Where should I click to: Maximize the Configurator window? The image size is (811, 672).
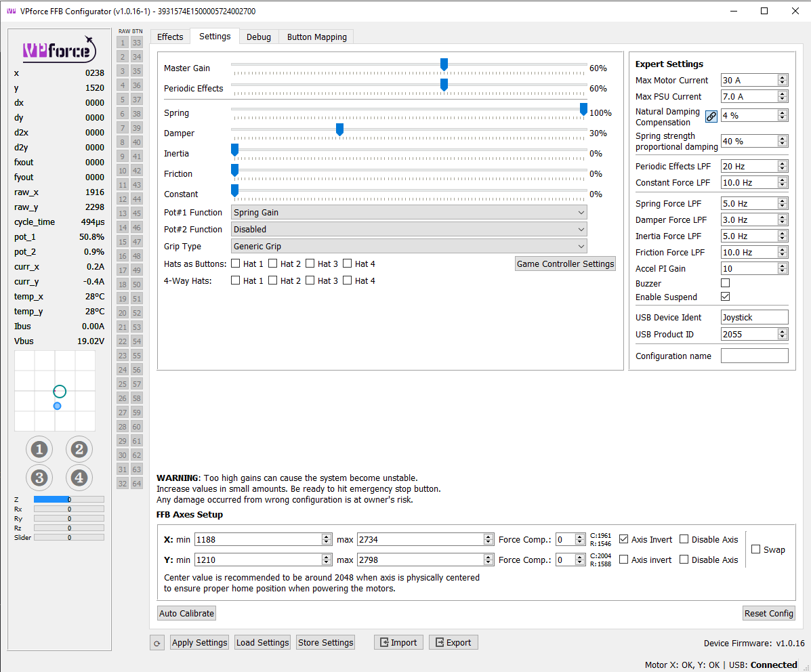point(764,11)
